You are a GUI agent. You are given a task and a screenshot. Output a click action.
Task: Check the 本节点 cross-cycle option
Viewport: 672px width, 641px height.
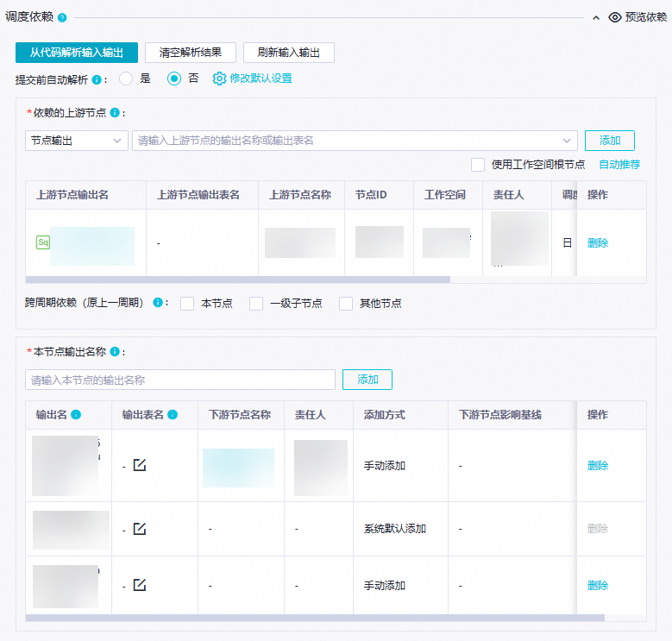(187, 304)
